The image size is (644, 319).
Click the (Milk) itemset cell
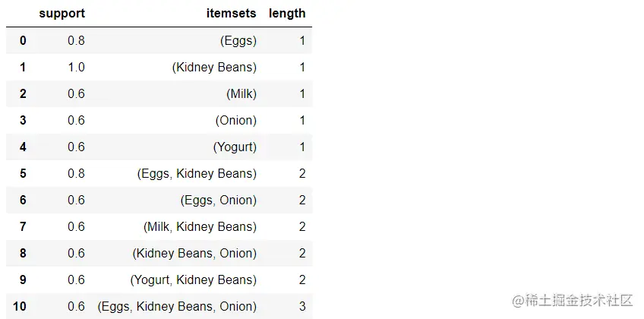tap(241, 94)
